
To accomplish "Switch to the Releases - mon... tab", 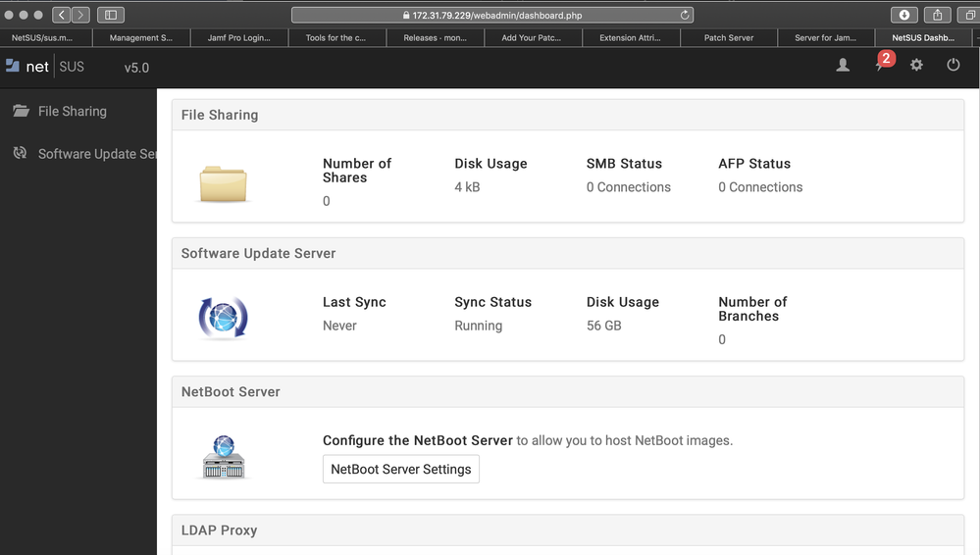I will [435, 37].
